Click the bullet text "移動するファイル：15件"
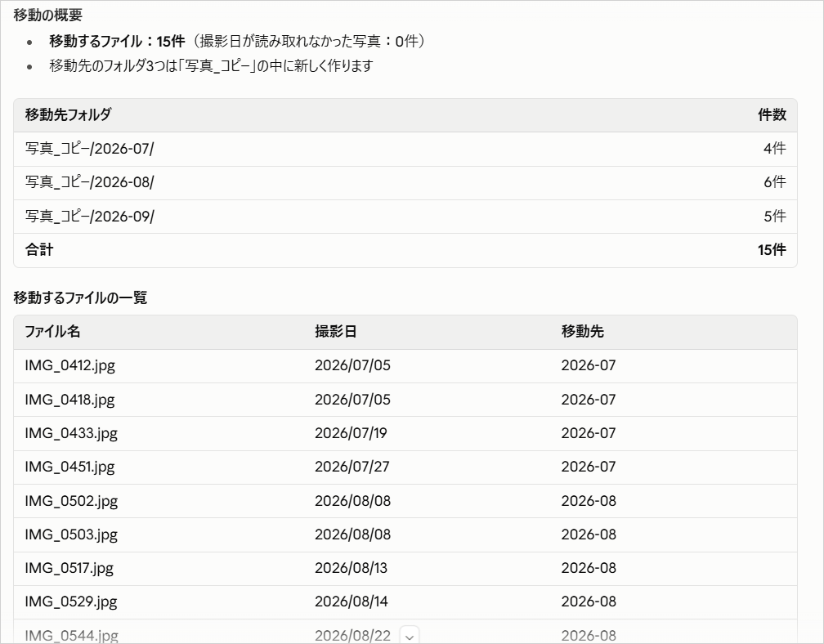This screenshot has height=644, width=824. click(117, 41)
